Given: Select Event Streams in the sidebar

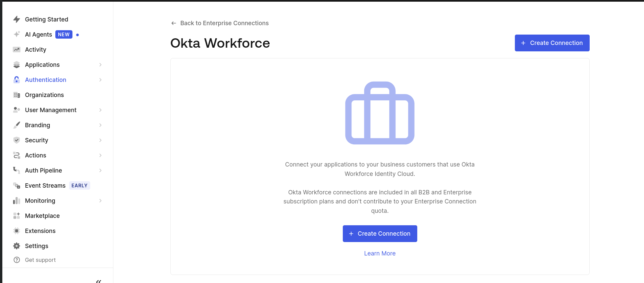Looking at the screenshot, I should (45, 186).
